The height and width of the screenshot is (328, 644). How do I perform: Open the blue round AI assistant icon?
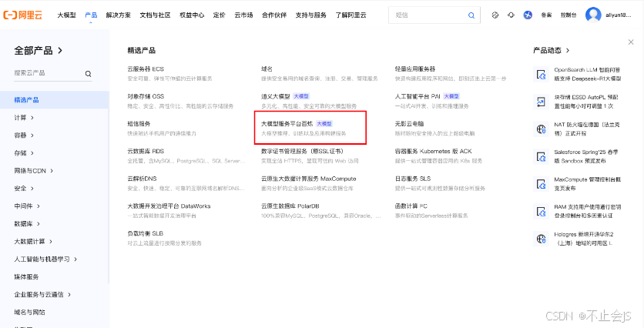(528, 15)
